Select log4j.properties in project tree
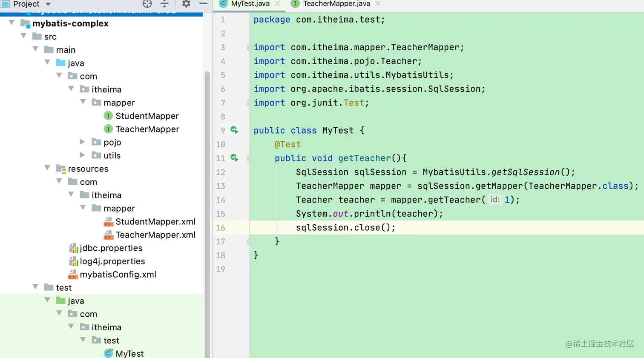Image resolution: width=644 pixels, height=358 pixels. tap(112, 261)
